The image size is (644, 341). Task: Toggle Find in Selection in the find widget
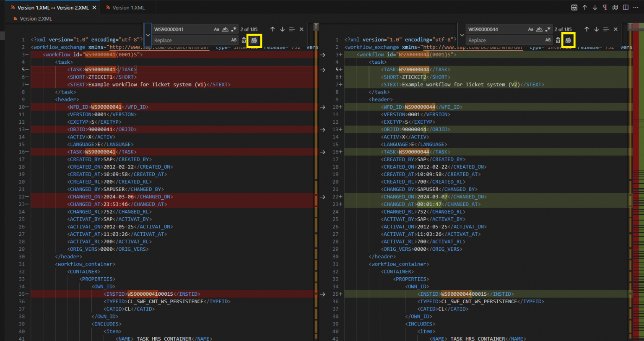(291, 29)
